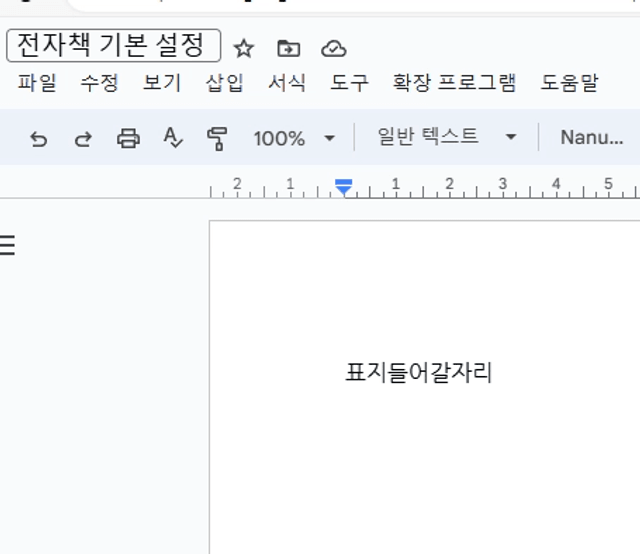The width and height of the screenshot is (640, 554).
Task: Click the move to folder icon
Action: [289, 49]
